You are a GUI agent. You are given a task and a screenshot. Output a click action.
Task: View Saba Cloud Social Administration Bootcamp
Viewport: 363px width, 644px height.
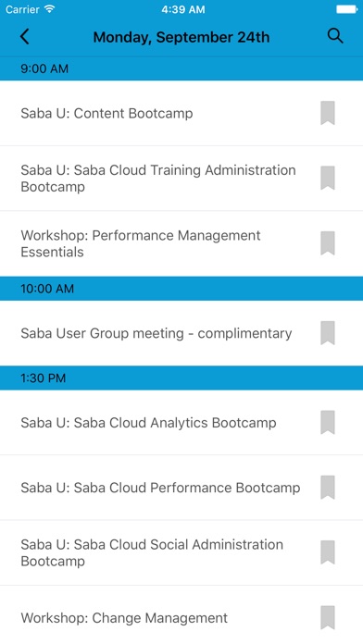coord(181,552)
